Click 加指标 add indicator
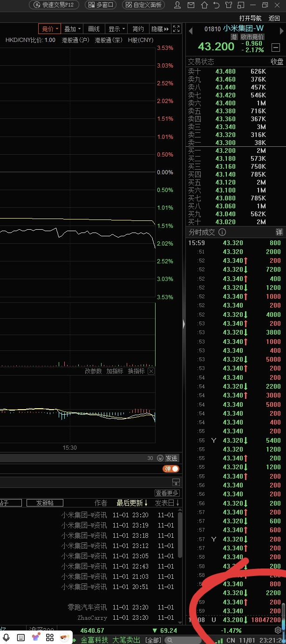 [x=115, y=371]
